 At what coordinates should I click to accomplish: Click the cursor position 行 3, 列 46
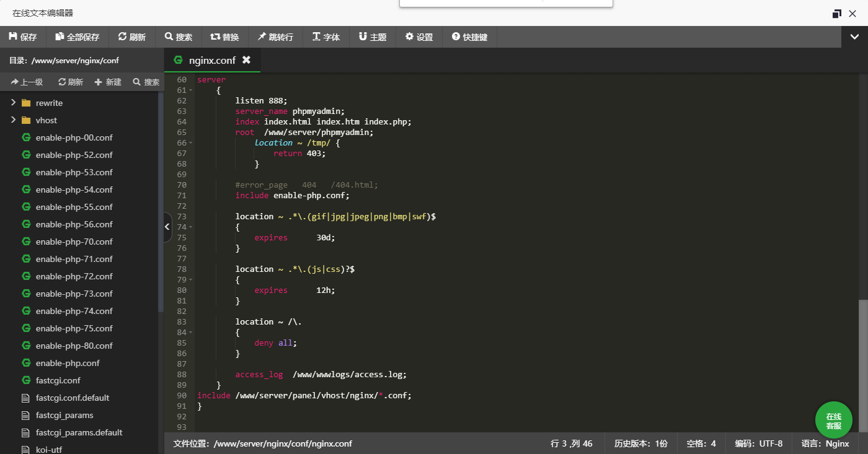pos(571,443)
